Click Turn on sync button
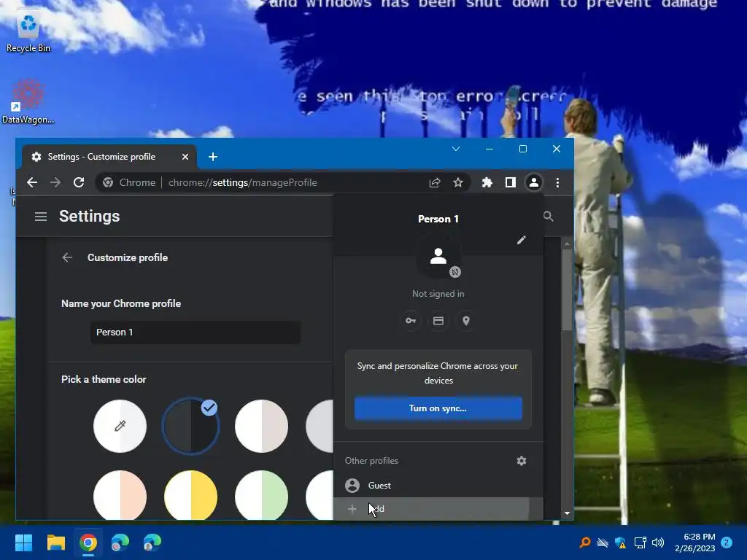 click(x=438, y=408)
